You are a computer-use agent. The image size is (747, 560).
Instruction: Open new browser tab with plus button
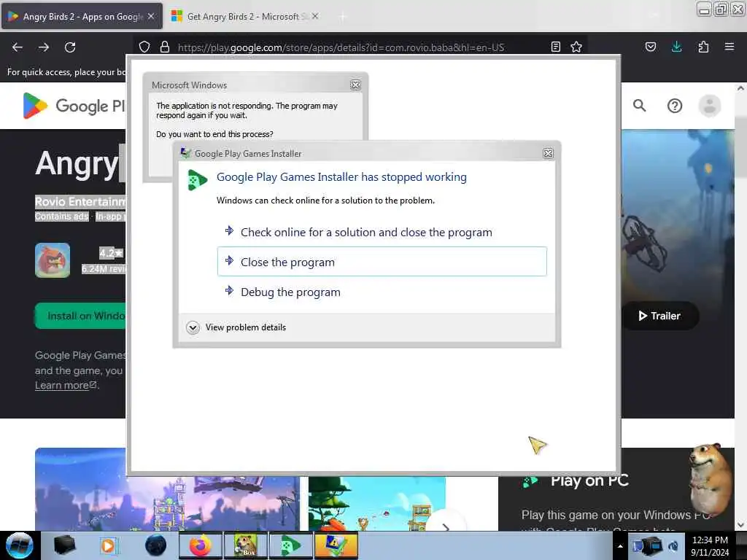[x=342, y=17]
